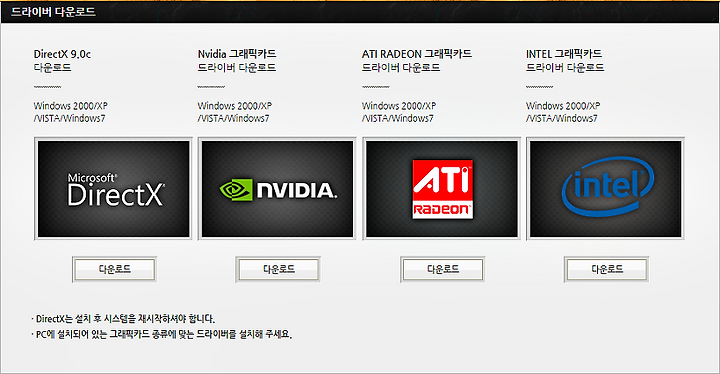The width and height of the screenshot is (720, 374).
Task: Click the Intel logo thumbnail
Action: (x=606, y=188)
